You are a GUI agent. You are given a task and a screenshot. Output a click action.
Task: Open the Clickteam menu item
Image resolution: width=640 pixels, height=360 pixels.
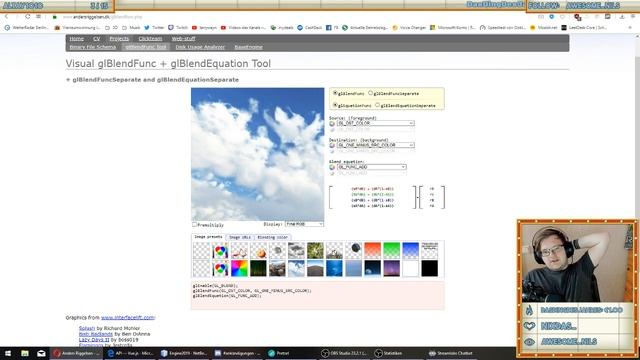(x=150, y=39)
